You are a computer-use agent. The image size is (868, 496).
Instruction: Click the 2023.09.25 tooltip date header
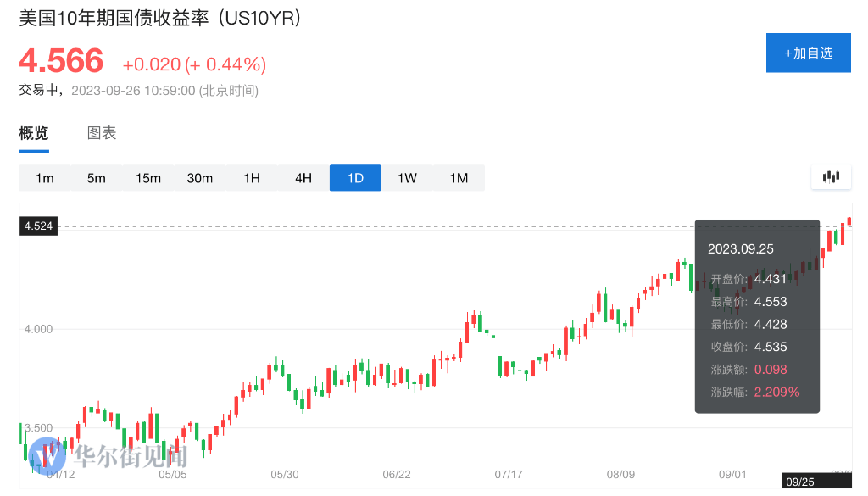(x=741, y=249)
